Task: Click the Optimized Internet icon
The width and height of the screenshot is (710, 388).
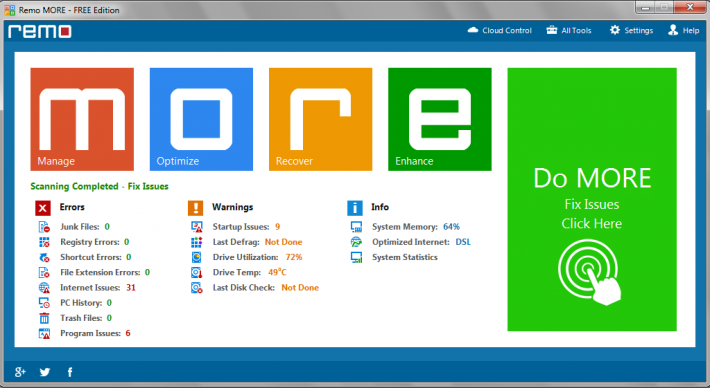Action: point(356,242)
